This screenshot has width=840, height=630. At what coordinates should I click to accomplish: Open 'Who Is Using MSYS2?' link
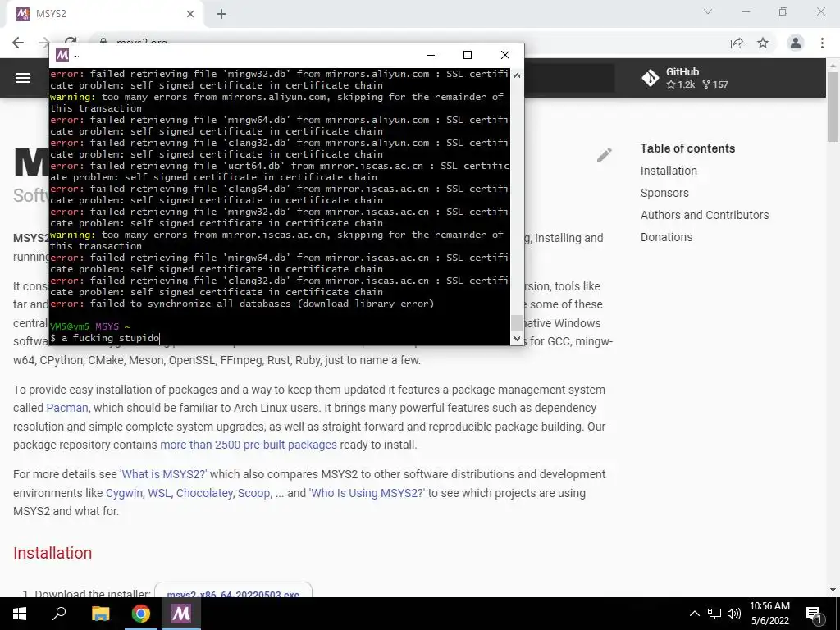point(367,493)
